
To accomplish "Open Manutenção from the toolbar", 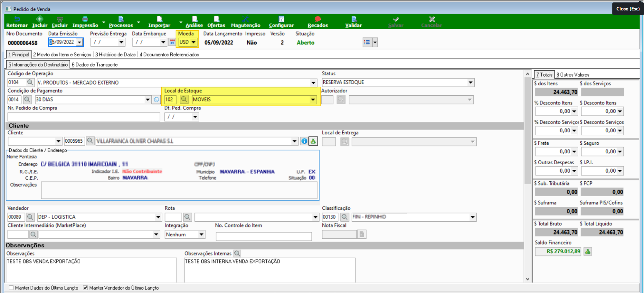I will tap(245, 22).
